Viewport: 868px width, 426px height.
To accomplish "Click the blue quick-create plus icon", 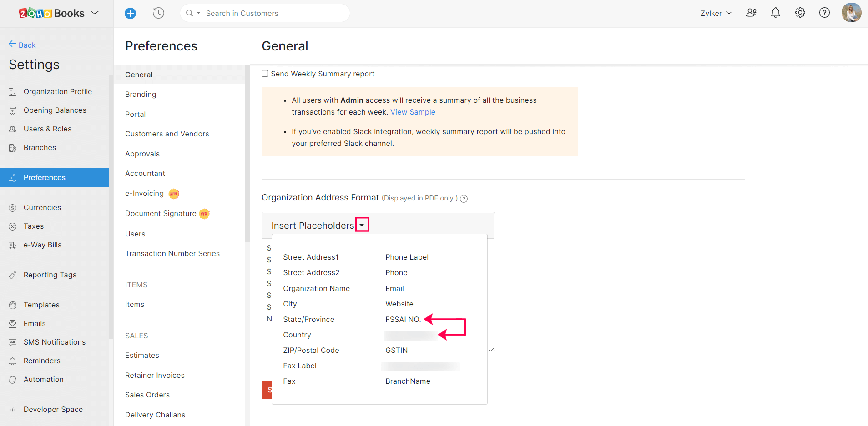I will tap(130, 13).
